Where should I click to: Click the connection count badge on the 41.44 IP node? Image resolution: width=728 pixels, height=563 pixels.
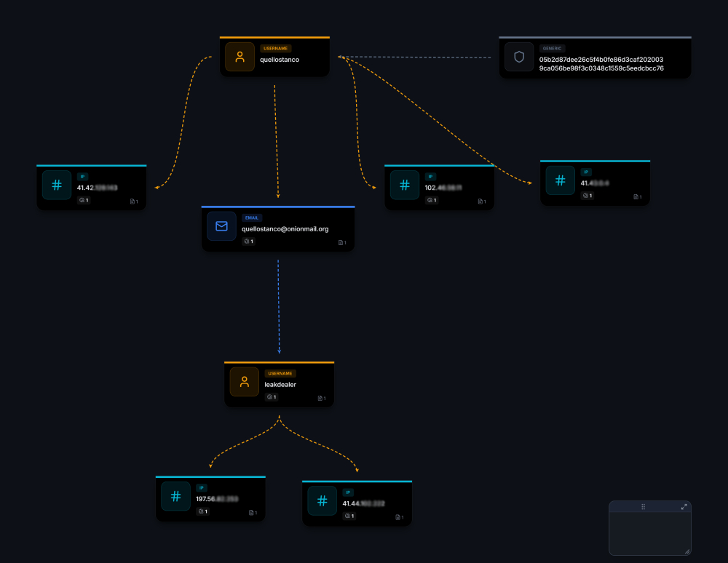[x=349, y=516]
